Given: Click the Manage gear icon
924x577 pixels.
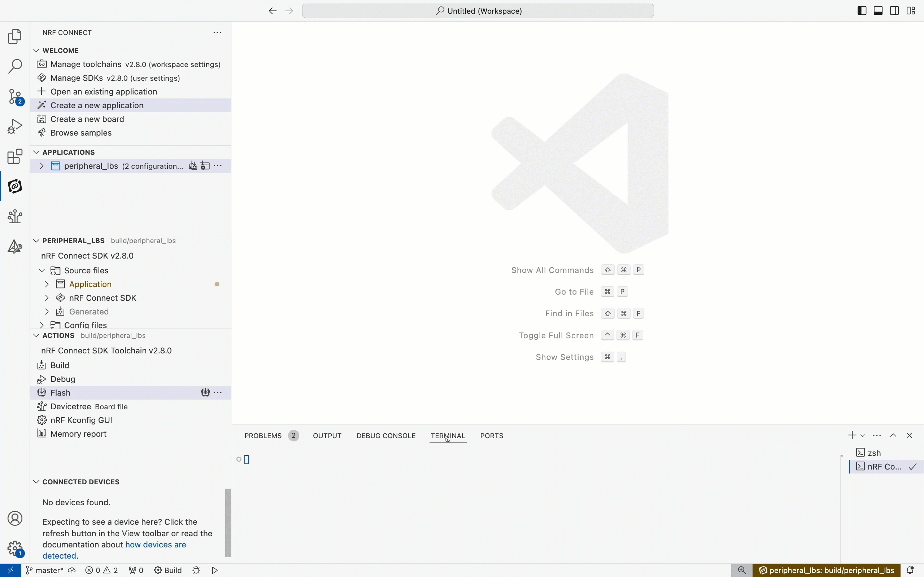Looking at the screenshot, I should click(x=15, y=549).
